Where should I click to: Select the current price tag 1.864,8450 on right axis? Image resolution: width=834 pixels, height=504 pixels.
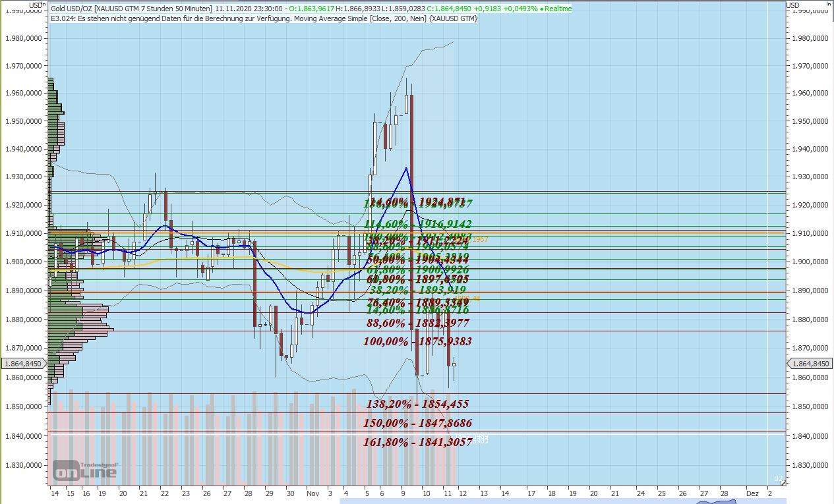pyautogui.click(x=811, y=364)
